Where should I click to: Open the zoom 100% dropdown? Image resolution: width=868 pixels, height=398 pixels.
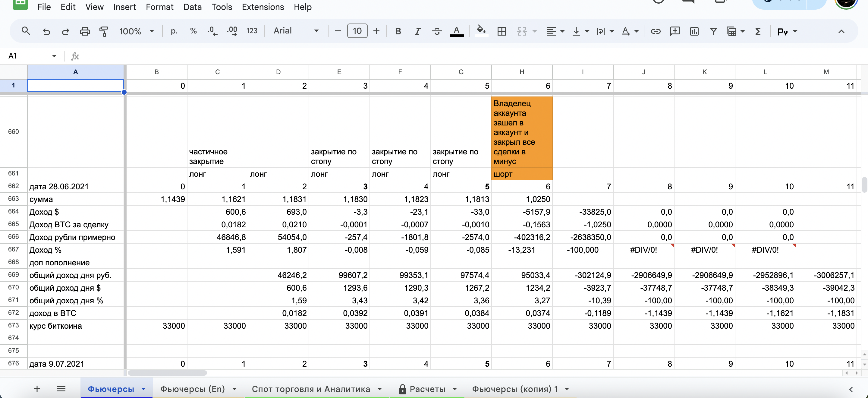pyautogui.click(x=136, y=31)
